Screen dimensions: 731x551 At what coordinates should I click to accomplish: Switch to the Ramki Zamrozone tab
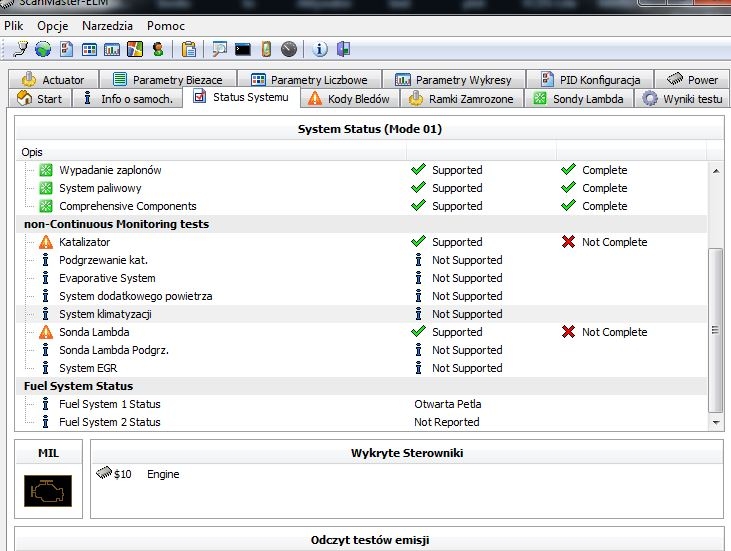462,98
